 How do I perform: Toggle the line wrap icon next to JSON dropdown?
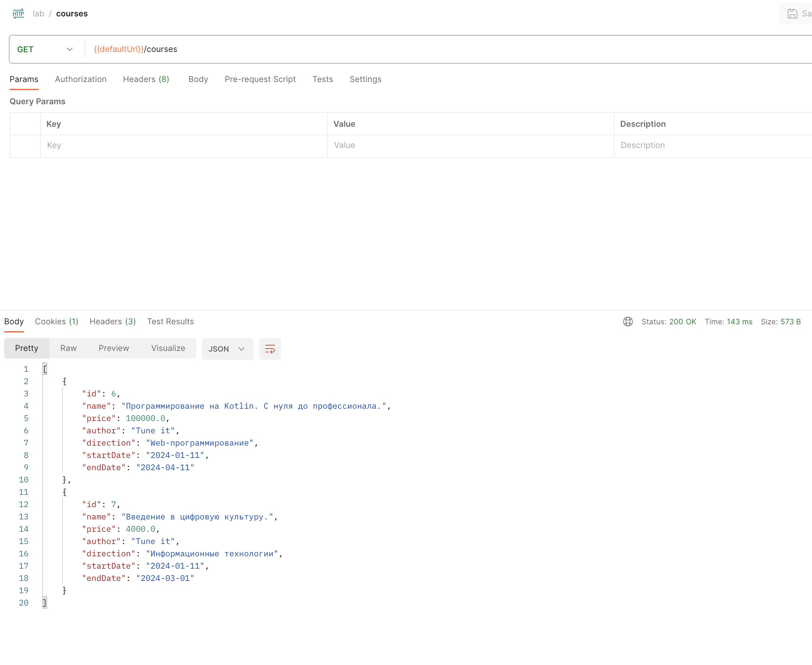pos(270,349)
